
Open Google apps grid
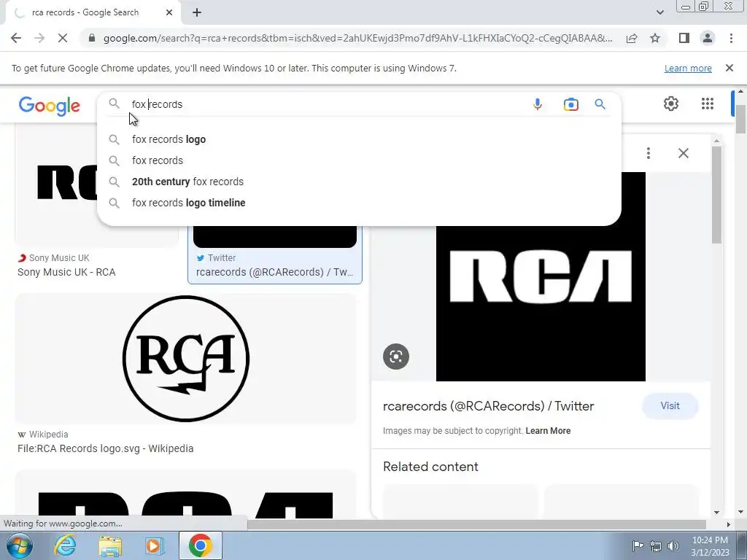point(708,104)
